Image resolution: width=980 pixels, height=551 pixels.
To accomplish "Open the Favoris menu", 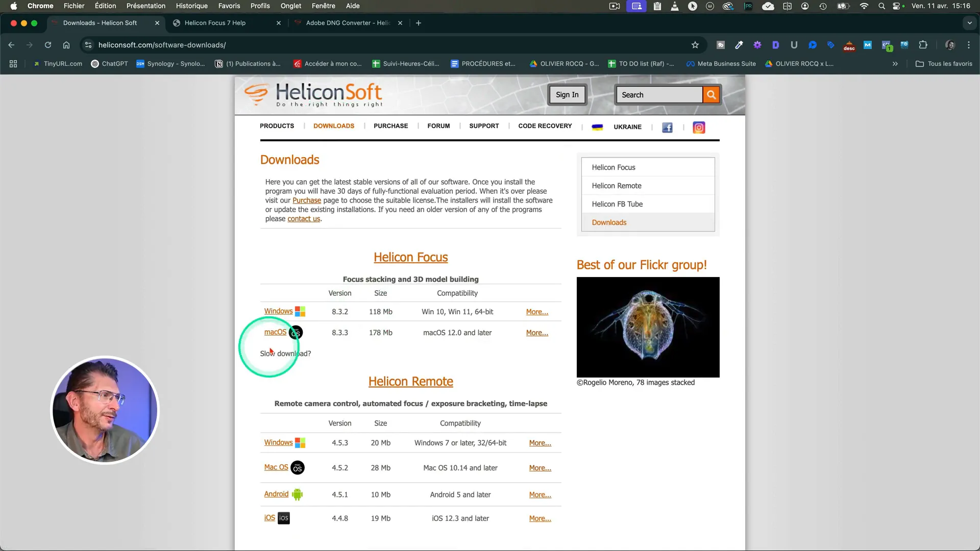I will tap(229, 6).
